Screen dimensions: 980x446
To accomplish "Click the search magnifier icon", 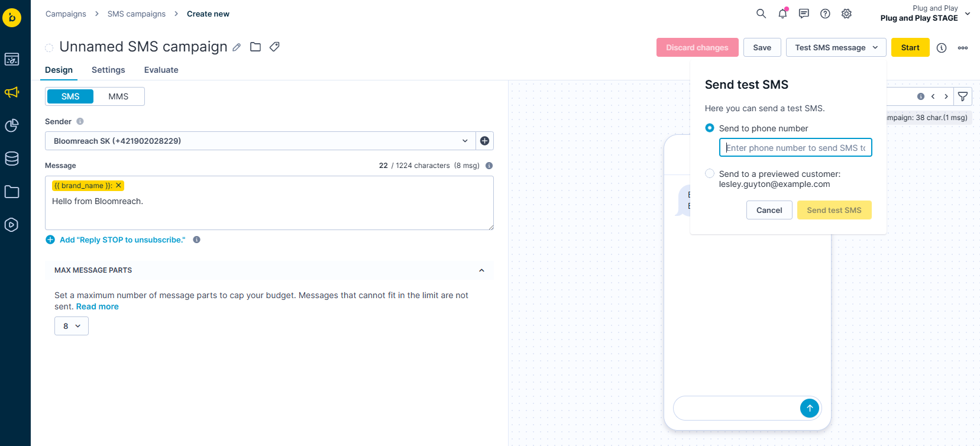I will 761,14.
